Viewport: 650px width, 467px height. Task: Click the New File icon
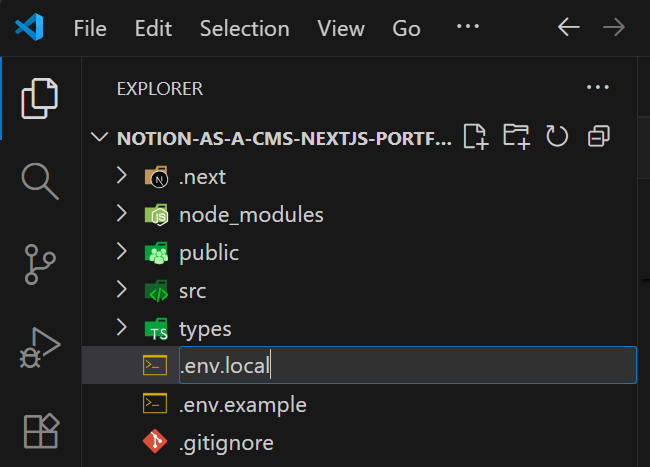pos(475,137)
